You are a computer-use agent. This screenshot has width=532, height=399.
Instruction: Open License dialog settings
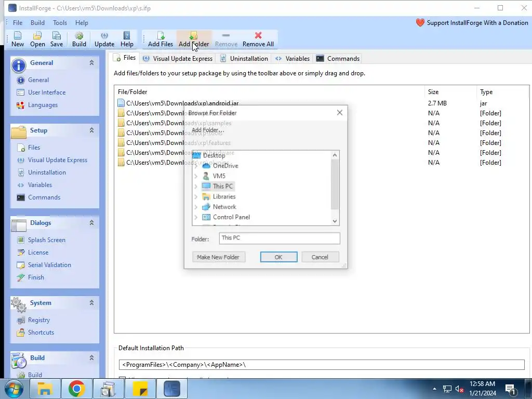coord(38,252)
